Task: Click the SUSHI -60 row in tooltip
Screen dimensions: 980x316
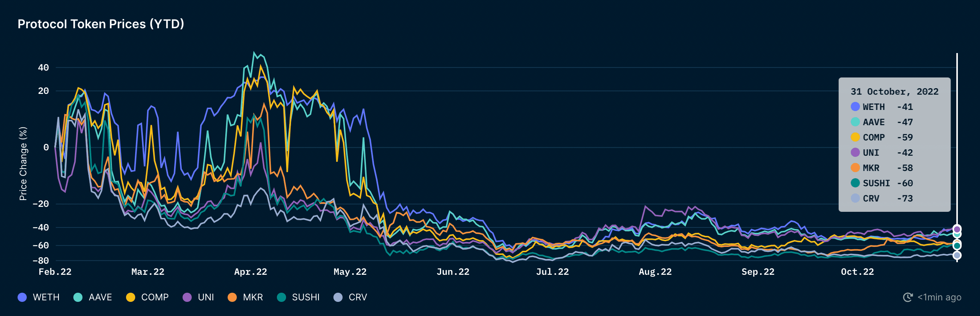Action: coord(882,183)
